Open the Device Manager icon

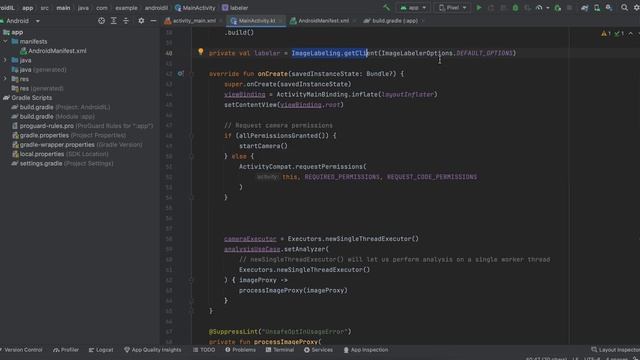coord(597,8)
